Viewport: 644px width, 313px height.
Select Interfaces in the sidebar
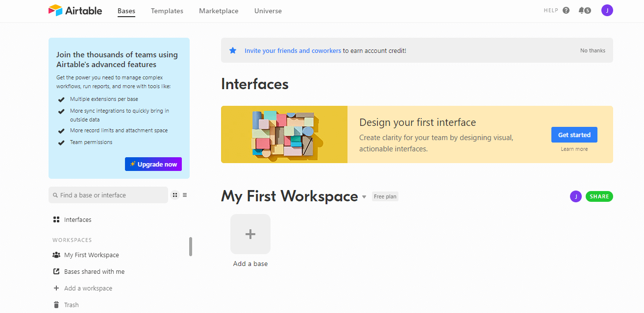coord(77,219)
